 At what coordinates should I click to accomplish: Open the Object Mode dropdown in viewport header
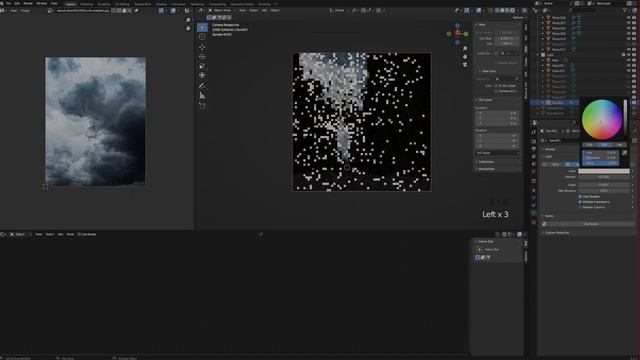[x=220, y=10]
